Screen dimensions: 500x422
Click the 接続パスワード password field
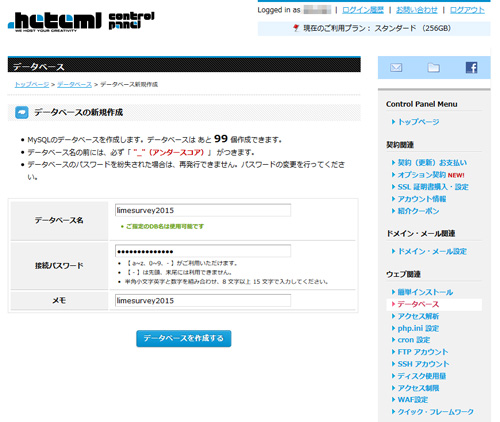click(203, 251)
